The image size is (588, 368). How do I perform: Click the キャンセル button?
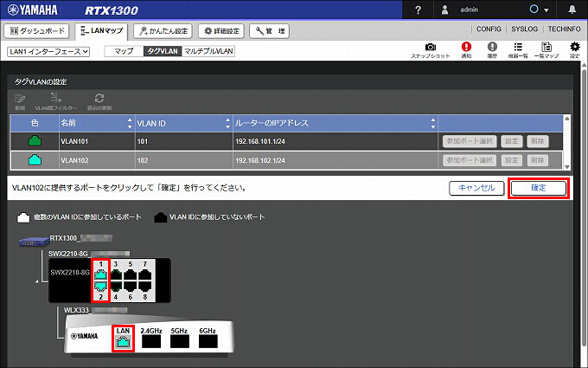click(476, 188)
